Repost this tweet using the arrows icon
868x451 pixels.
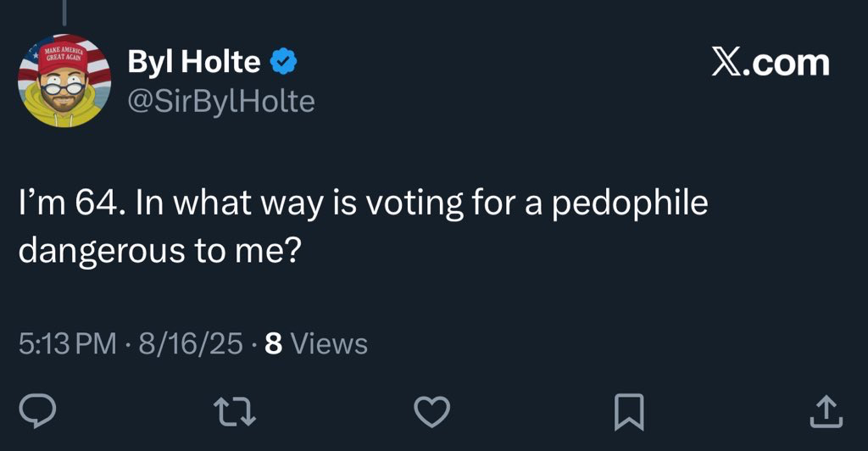[236, 411]
